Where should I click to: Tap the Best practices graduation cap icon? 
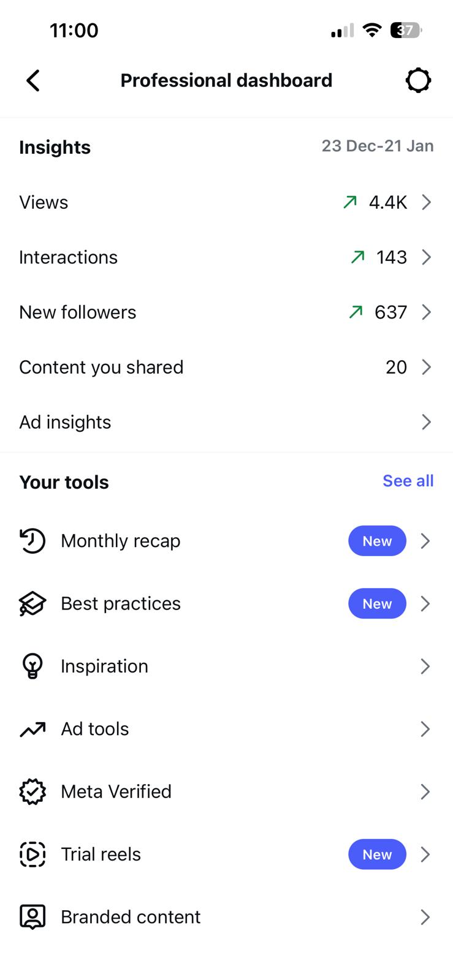point(32,603)
